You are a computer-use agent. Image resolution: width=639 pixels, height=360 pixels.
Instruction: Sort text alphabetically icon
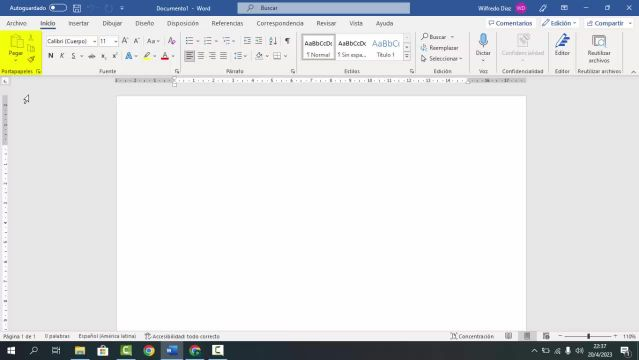[x=273, y=40]
